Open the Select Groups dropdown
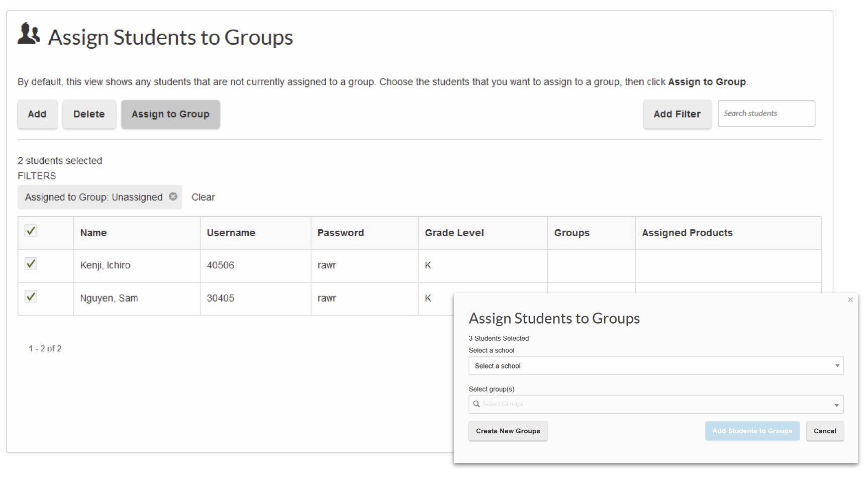 653,404
